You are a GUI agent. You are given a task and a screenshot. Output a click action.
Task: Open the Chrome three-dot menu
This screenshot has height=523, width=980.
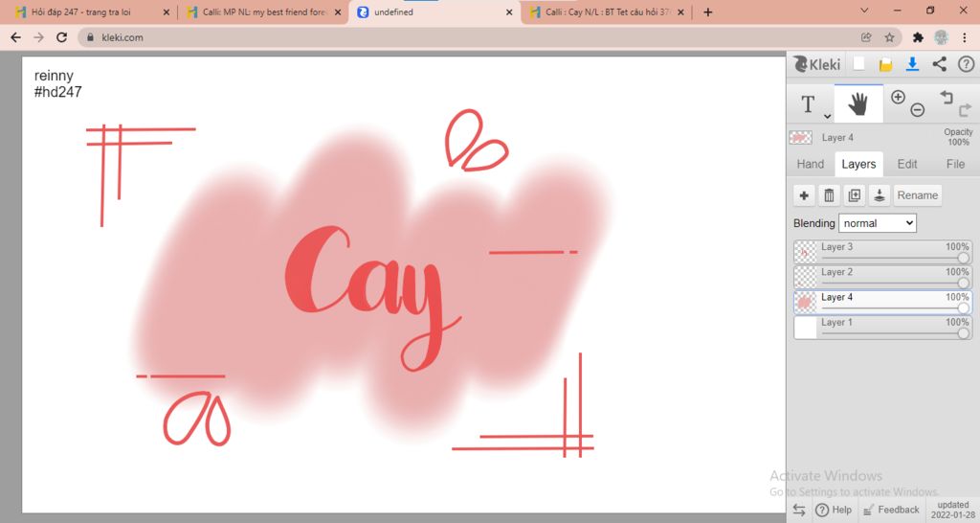point(965,37)
